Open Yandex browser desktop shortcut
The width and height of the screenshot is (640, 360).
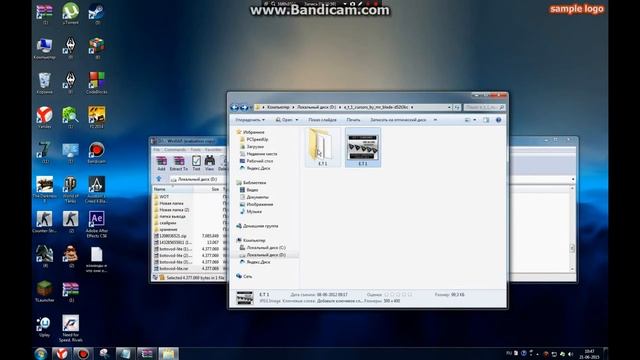(x=44, y=118)
